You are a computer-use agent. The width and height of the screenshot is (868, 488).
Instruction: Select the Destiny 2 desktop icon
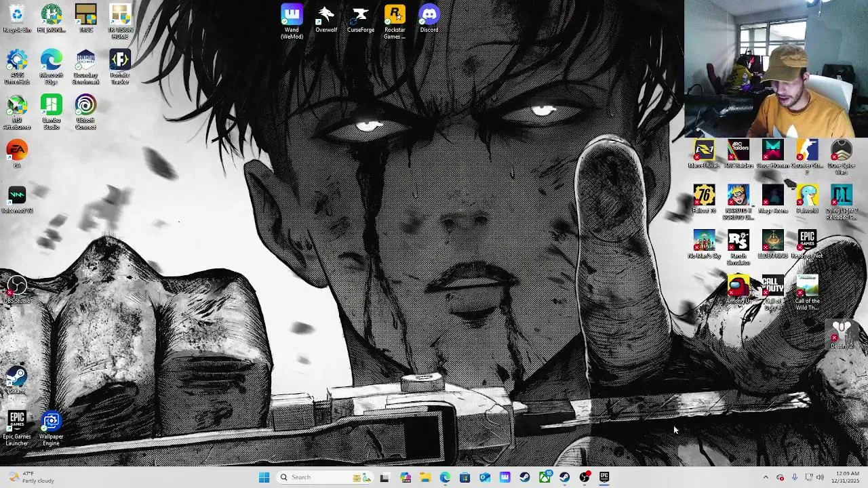(x=842, y=335)
